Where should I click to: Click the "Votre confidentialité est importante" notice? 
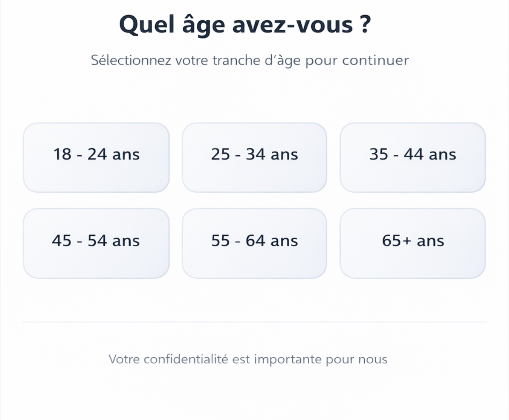tap(248, 359)
